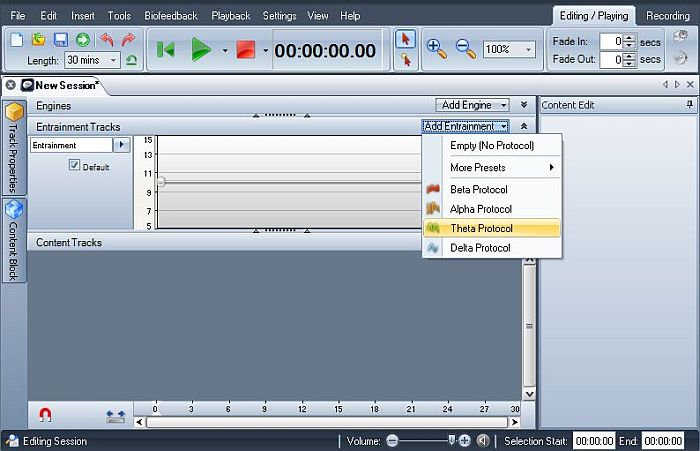Screen dimensions: 700x451
Task: Open the Content Block side panel
Action: (x=14, y=240)
